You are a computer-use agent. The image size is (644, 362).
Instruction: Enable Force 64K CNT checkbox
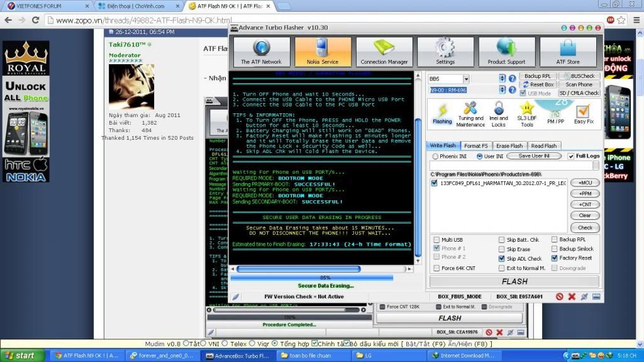tap(436, 268)
